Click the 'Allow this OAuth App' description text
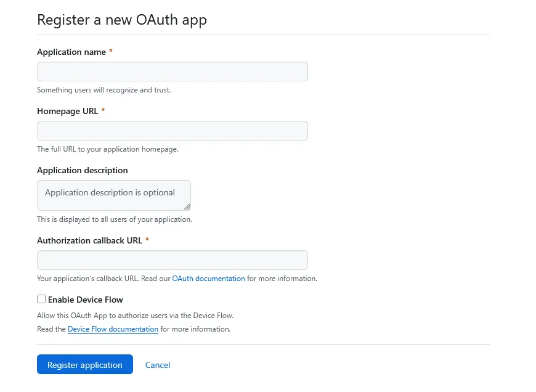 [136, 316]
